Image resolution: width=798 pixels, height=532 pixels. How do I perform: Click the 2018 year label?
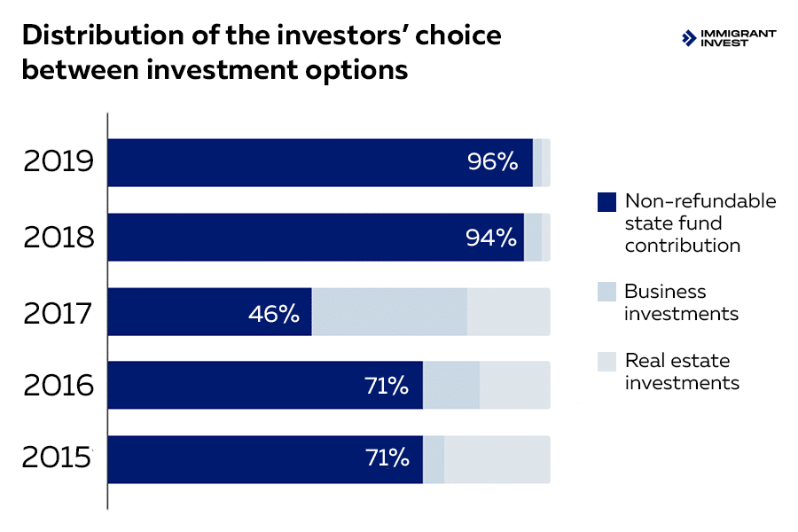[59, 237]
